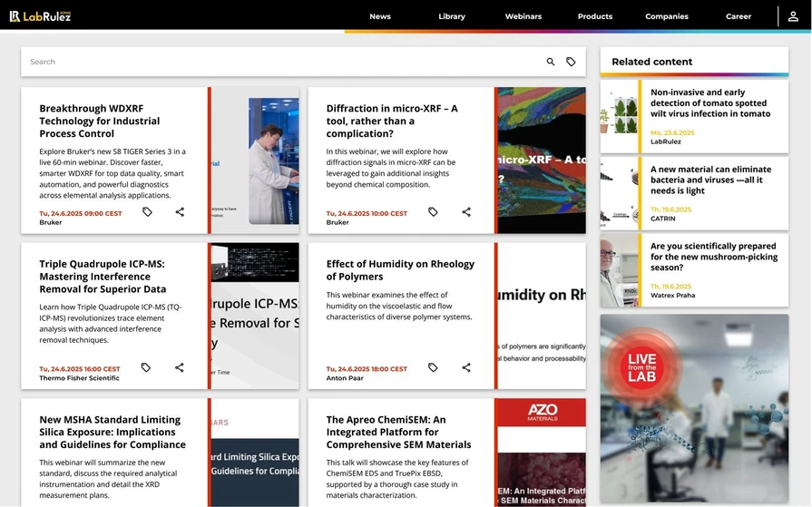The width and height of the screenshot is (812, 507).
Task: Open the News menu
Action: click(380, 16)
